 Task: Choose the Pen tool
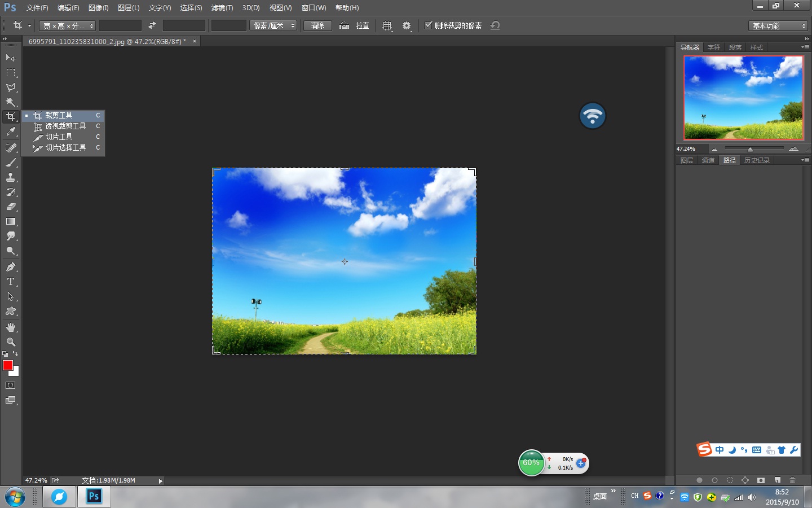pyautogui.click(x=10, y=266)
